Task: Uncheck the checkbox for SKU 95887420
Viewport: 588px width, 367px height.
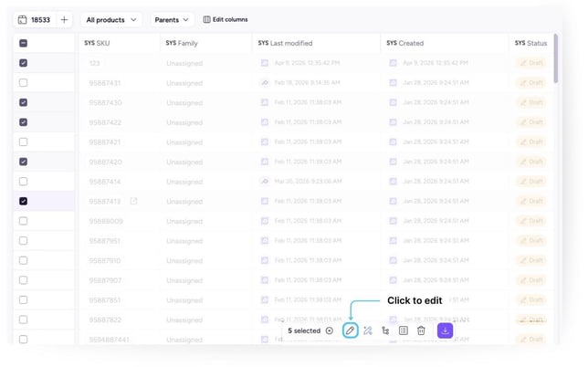Action: (x=23, y=162)
